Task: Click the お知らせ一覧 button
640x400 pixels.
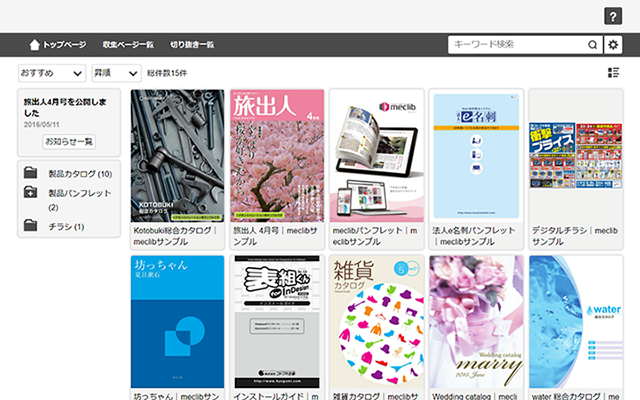Action: (x=69, y=142)
